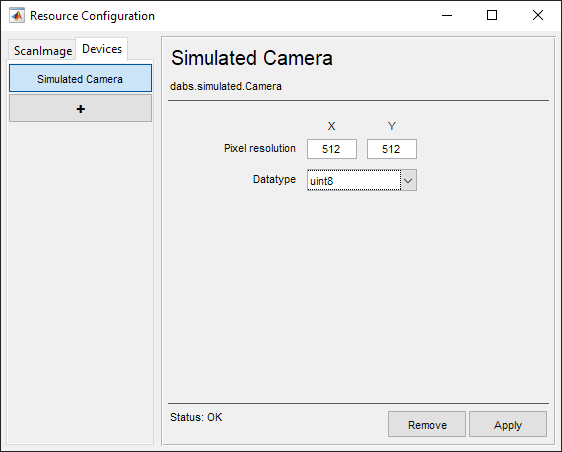Add a new device with plus button

pos(80,109)
